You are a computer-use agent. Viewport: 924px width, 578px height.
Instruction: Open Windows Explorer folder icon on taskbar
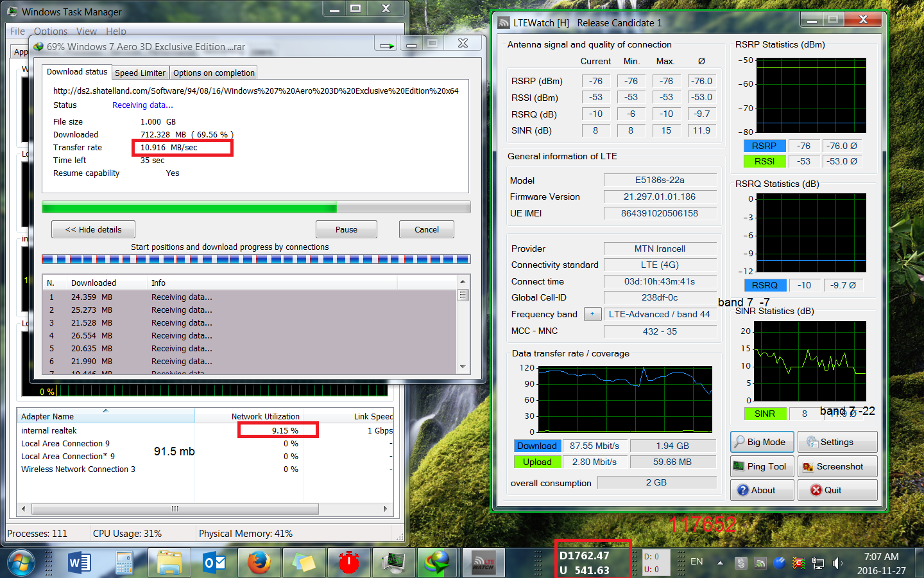coord(169,563)
